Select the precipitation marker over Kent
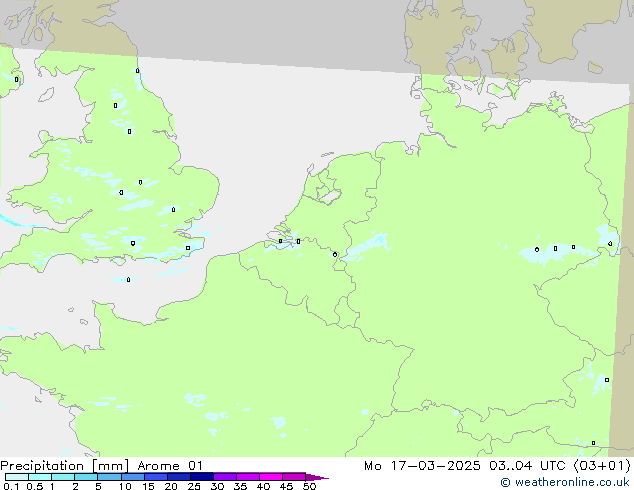Viewport: 634px width, 490px height. [188, 248]
